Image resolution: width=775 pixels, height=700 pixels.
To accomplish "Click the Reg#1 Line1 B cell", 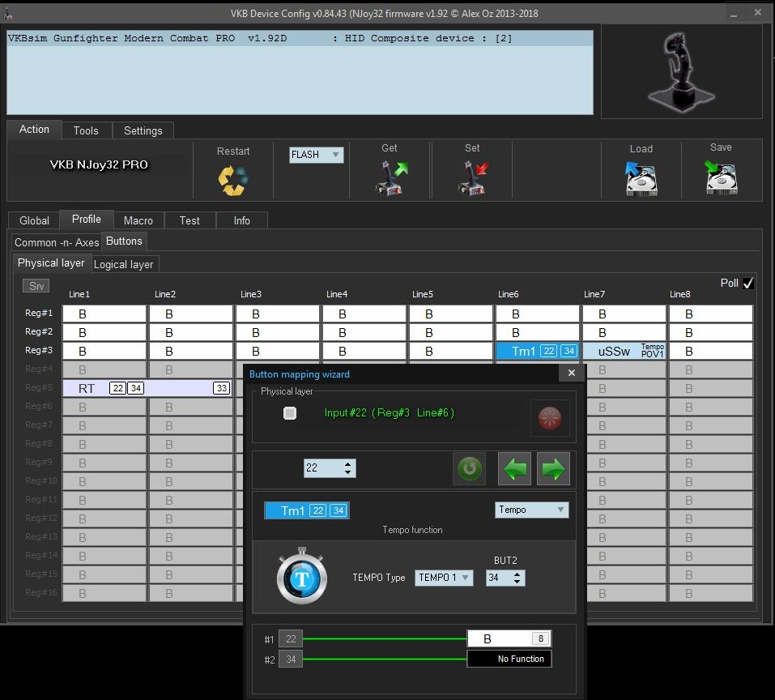I will pos(104,314).
